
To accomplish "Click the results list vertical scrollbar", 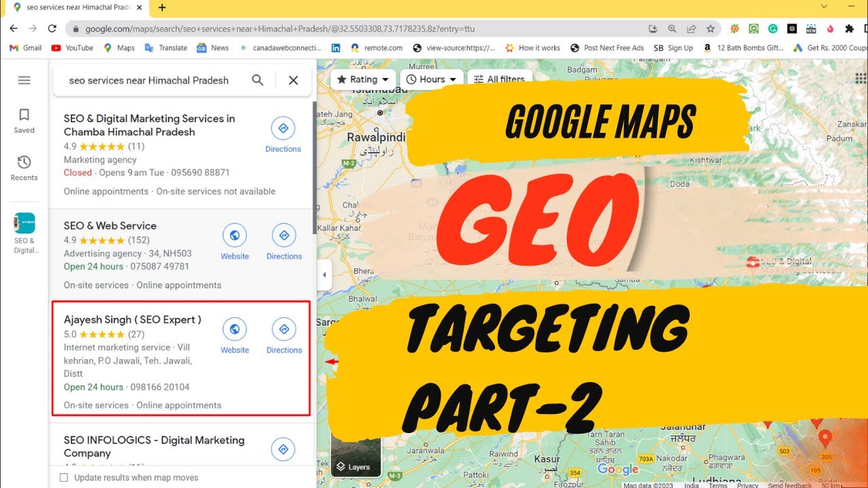I will 314,167.
